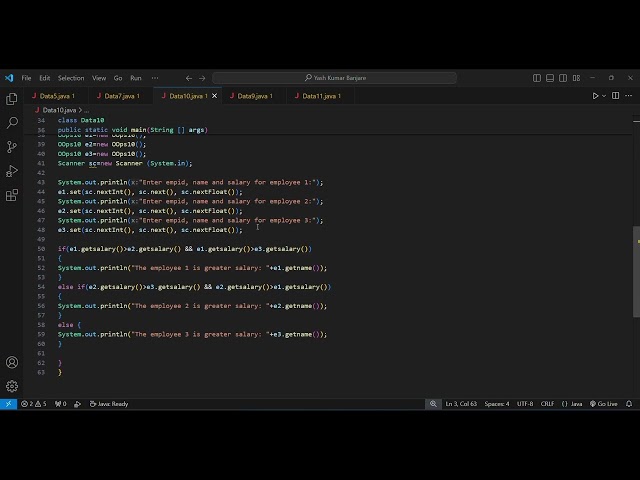Open the Run and Debug view
The height and width of the screenshot is (480, 640).
pyautogui.click(x=12, y=171)
